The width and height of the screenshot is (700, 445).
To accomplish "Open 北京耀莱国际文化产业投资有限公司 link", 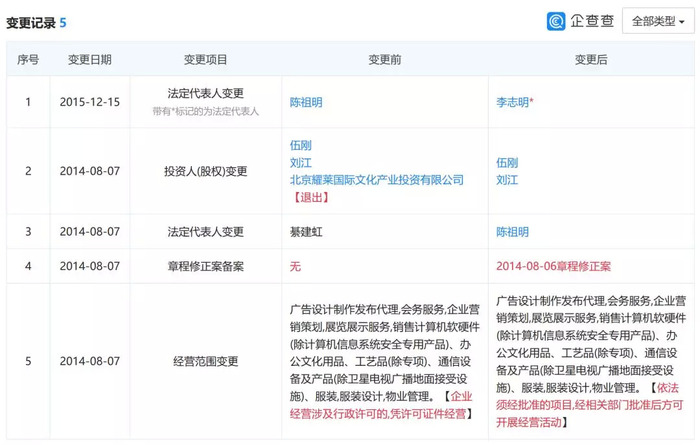I will pos(377,180).
